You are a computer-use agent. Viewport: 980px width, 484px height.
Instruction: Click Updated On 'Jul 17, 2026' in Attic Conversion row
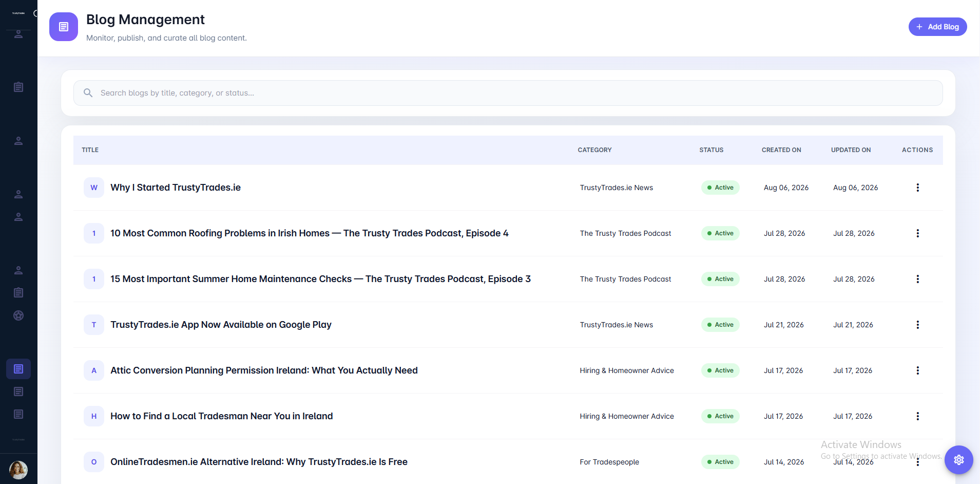coord(853,370)
